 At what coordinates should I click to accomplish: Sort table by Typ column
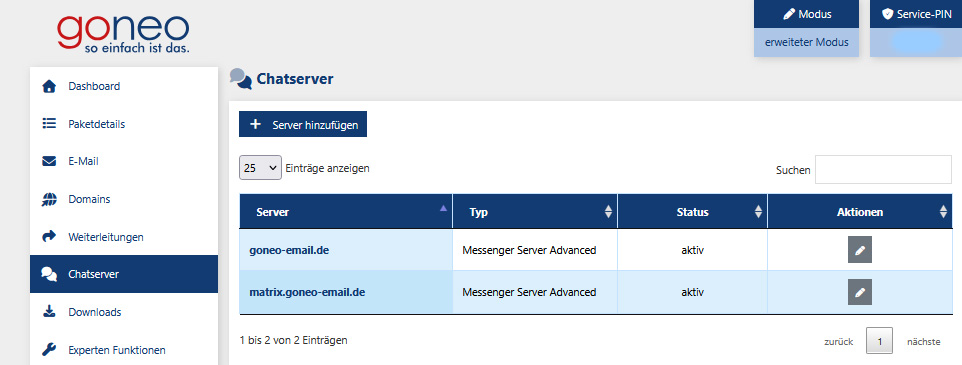(535, 212)
